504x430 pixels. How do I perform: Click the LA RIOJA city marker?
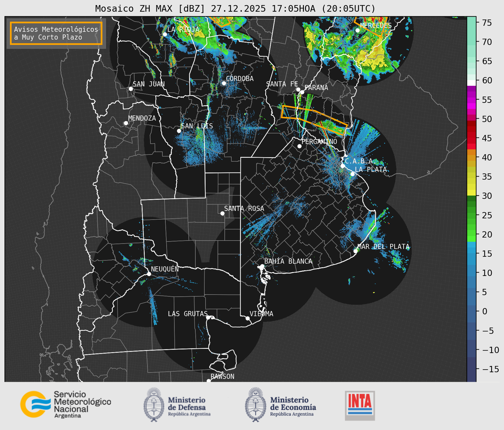tap(165, 34)
